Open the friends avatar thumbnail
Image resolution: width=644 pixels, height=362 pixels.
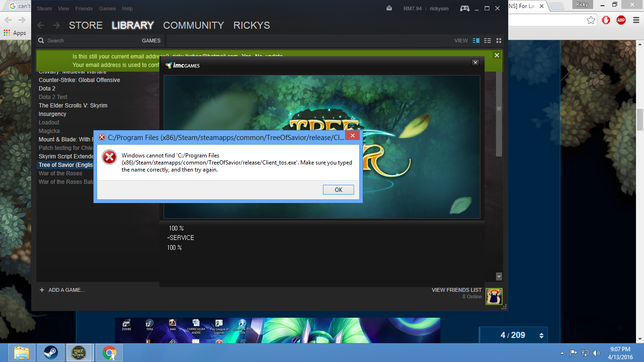494,296
